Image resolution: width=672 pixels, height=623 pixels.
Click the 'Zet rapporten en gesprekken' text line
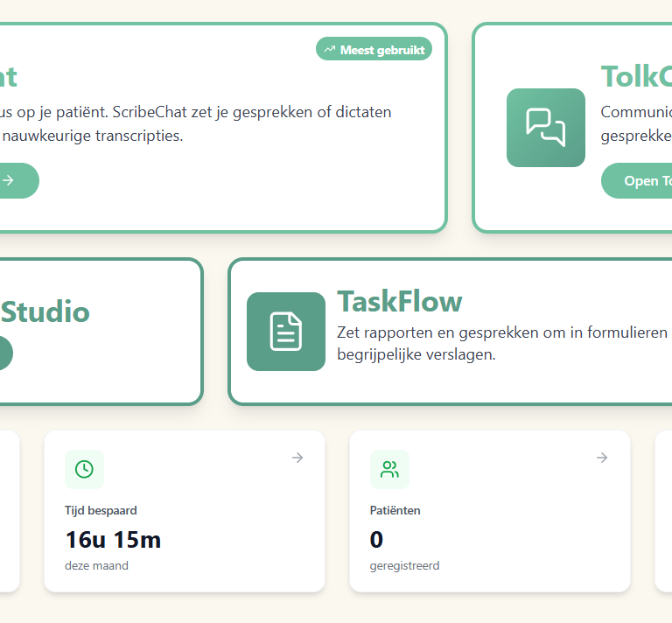(x=502, y=332)
